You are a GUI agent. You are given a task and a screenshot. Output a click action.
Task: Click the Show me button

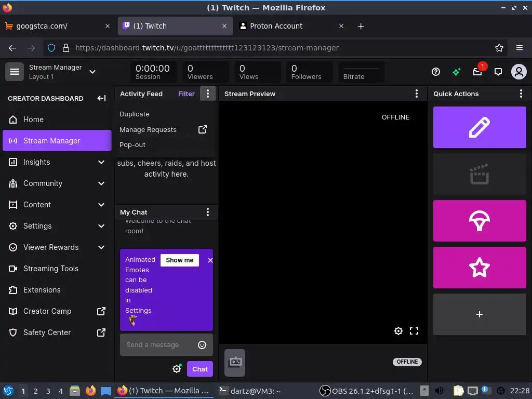[x=179, y=260]
